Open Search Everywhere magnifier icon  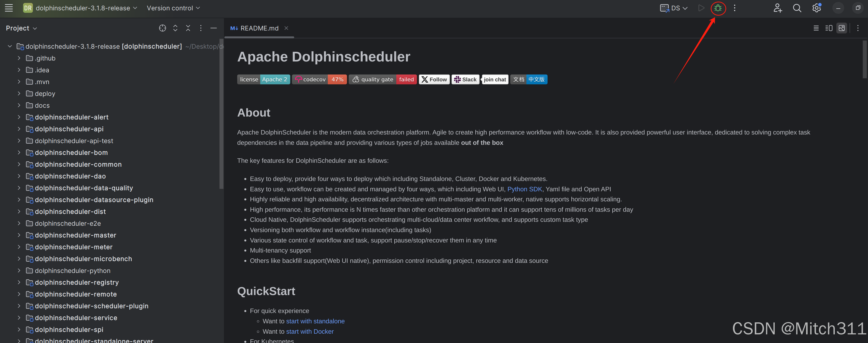pyautogui.click(x=797, y=8)
